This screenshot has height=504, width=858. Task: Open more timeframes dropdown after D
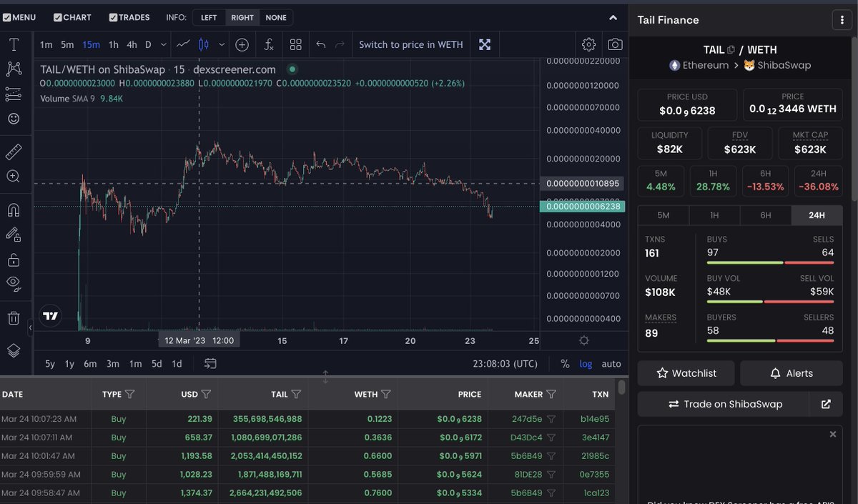pos(164,44)
